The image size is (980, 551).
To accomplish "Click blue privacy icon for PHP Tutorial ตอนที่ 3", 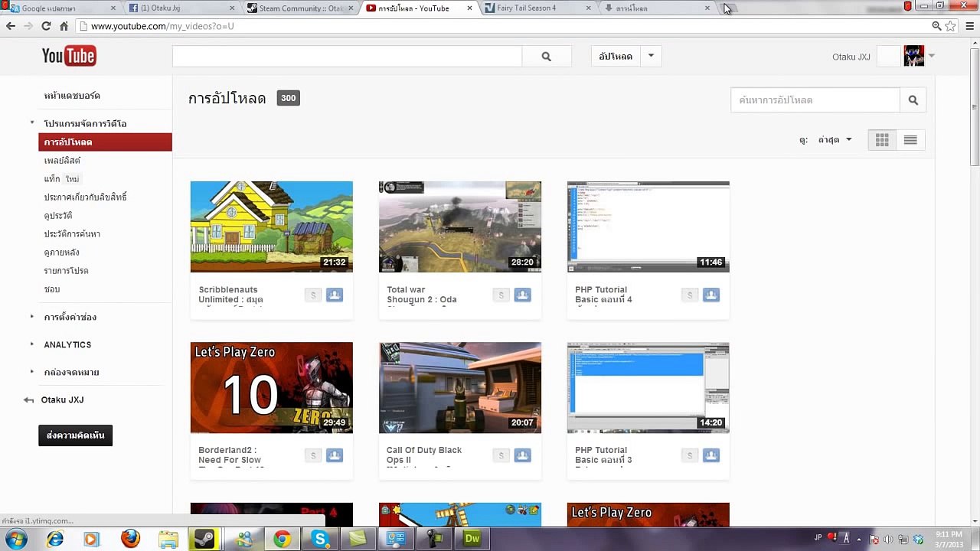I will tap(711, 455).
